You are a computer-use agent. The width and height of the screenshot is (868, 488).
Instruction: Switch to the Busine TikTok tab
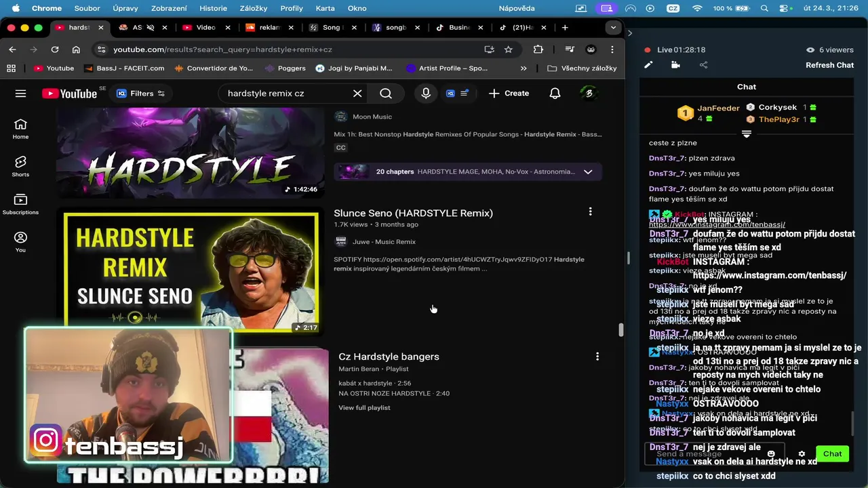pyautogui.click(x=460, y=28)
